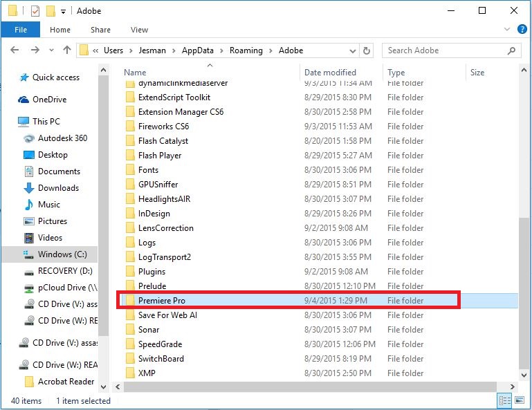Switch to Details view in status bar

coord(504,401)
